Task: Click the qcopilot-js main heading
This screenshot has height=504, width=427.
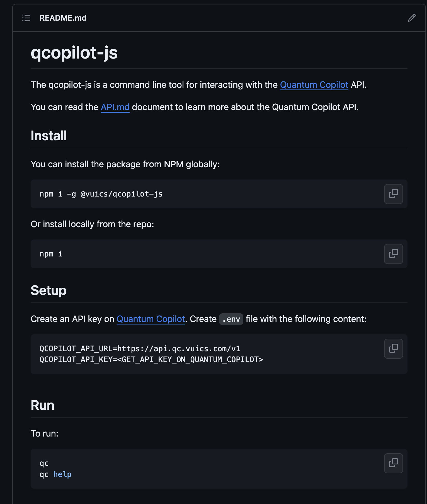Action: [x=74, y=53]
